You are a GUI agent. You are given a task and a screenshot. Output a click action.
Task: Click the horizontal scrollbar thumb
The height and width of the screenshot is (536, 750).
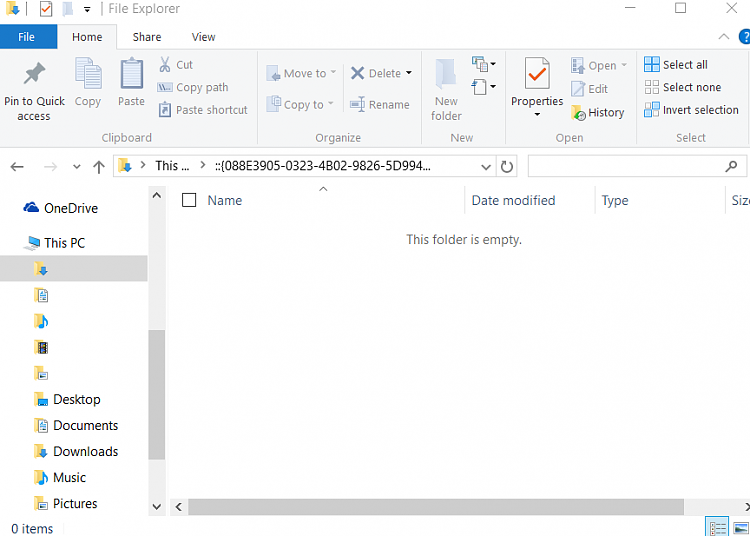[436, 507]
